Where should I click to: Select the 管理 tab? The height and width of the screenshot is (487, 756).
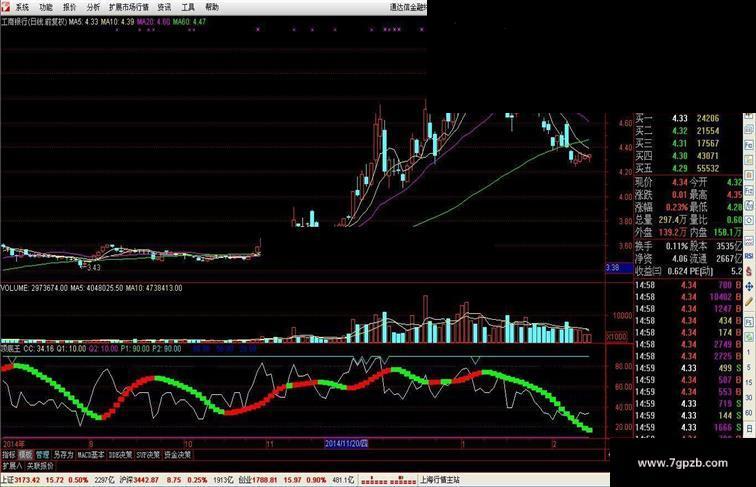tap(42, 454)
